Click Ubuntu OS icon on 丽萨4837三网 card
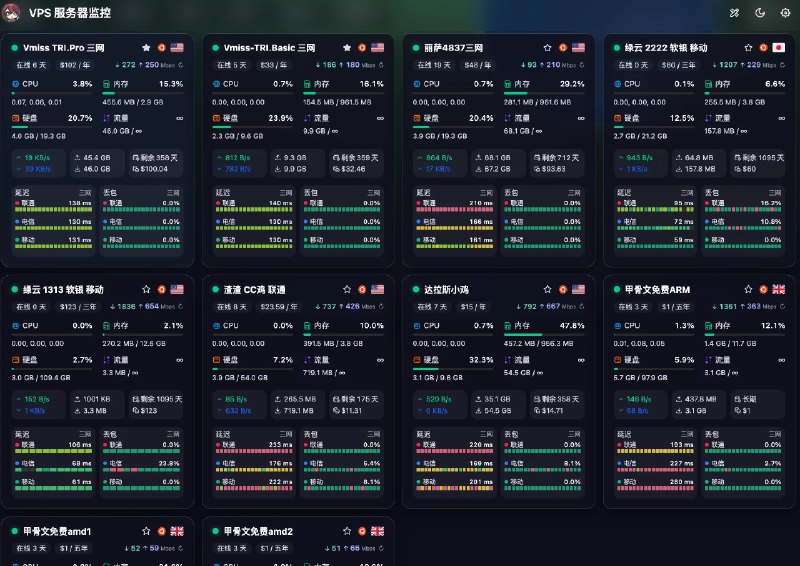This screenshot has width=800, height=566. pyautogui.click(x=563, y=47)
